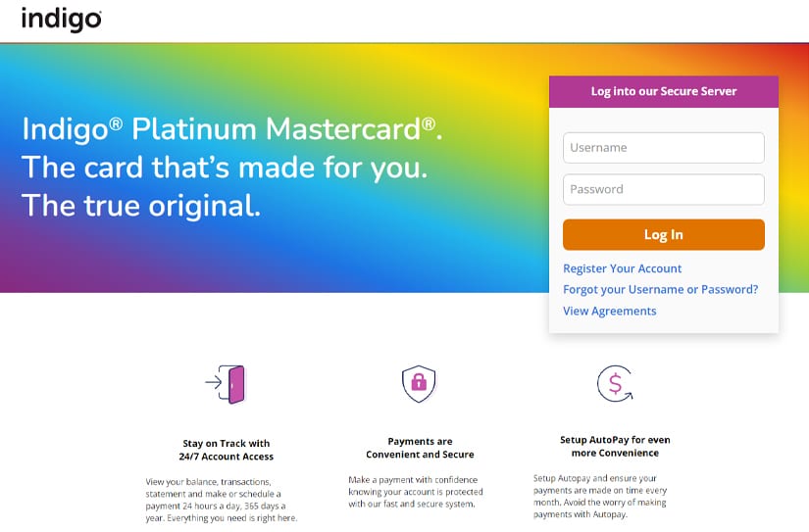Click the Stay on Track with 24/7 Account Access heading
Viewport: 809px width, 532px height.
point(226,450)
